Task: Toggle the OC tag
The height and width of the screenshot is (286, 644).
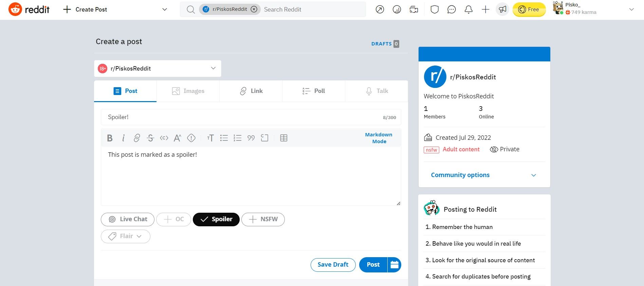Action: [x=173, y=219]
